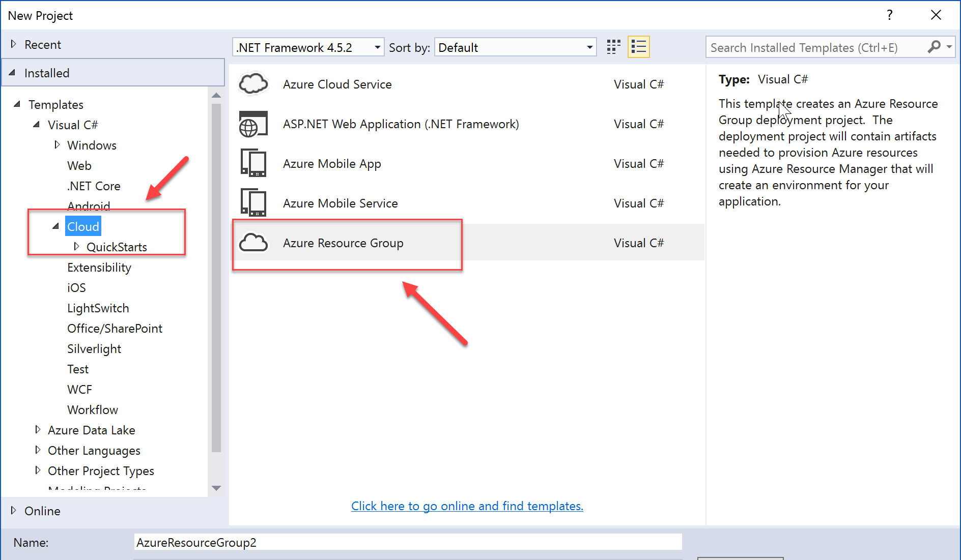The width and height of the screenshot is (961, 560).
Task: Expand the Online section
Action: tap(14, 511)
